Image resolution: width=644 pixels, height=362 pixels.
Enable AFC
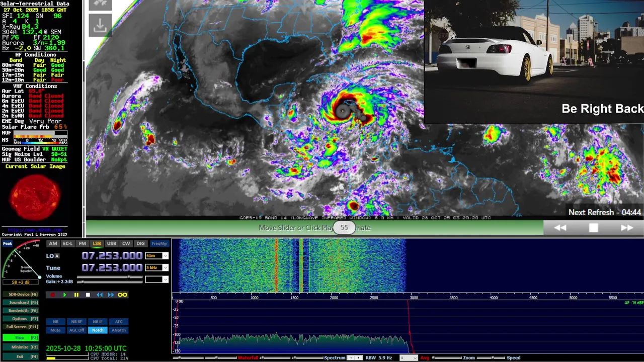coord(119,322)
